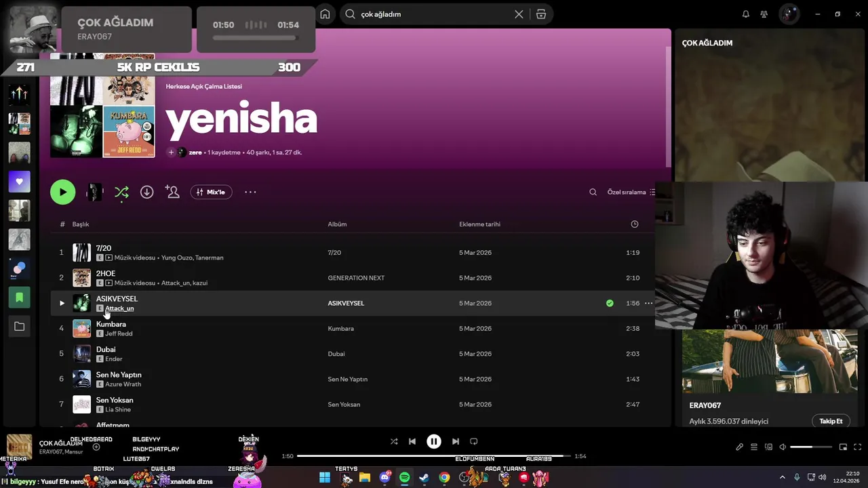The height and width of the screenshot is (488, 868).
Task: Open Discord from the taskbar
Action: pyautogui.click(x=385, y=478)
